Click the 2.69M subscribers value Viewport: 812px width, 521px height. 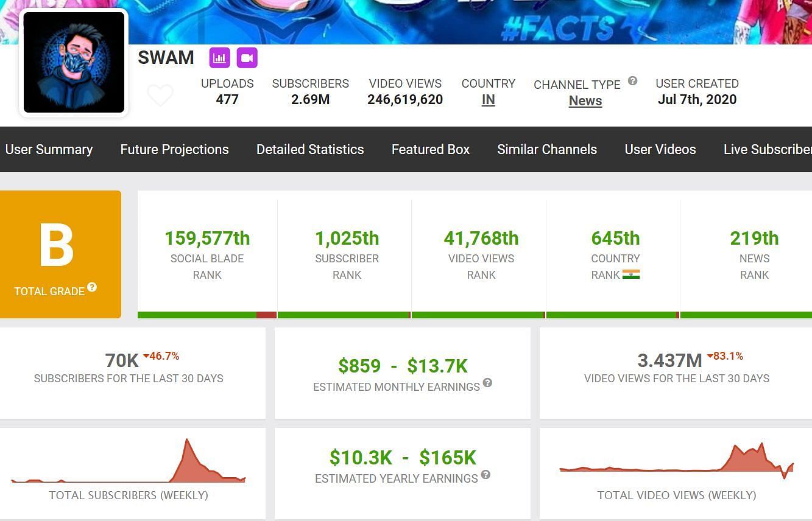pyautogui.click(x=310, y=100)
